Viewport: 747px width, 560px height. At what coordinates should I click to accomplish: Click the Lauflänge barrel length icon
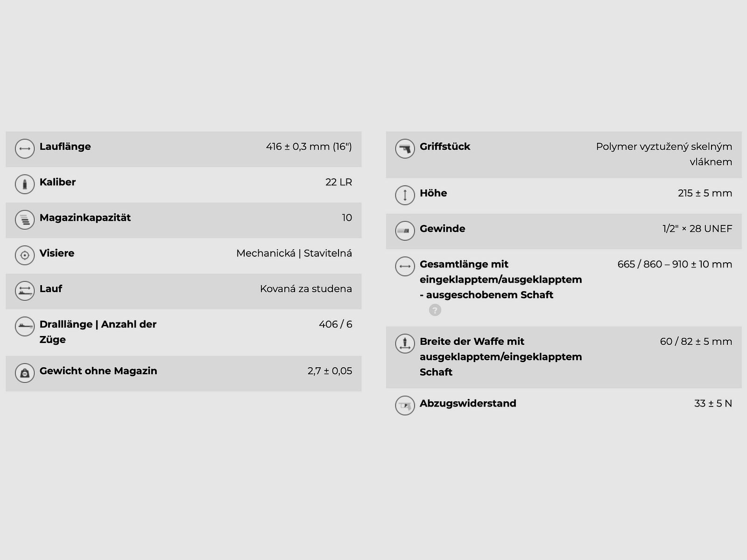coord(25,149)
